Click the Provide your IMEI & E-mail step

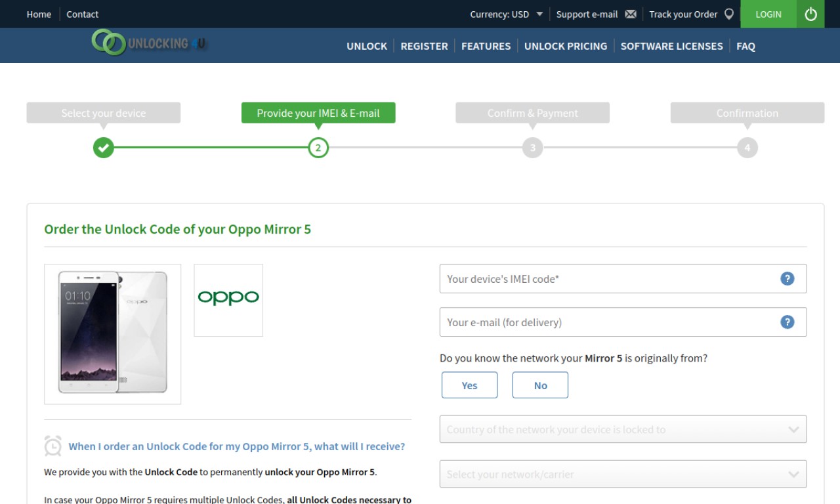318,113
